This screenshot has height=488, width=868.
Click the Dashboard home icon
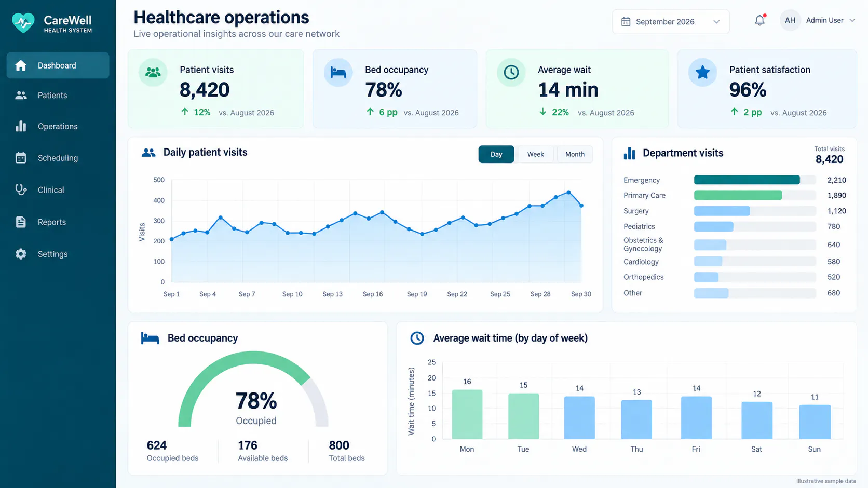click(21, 65)
